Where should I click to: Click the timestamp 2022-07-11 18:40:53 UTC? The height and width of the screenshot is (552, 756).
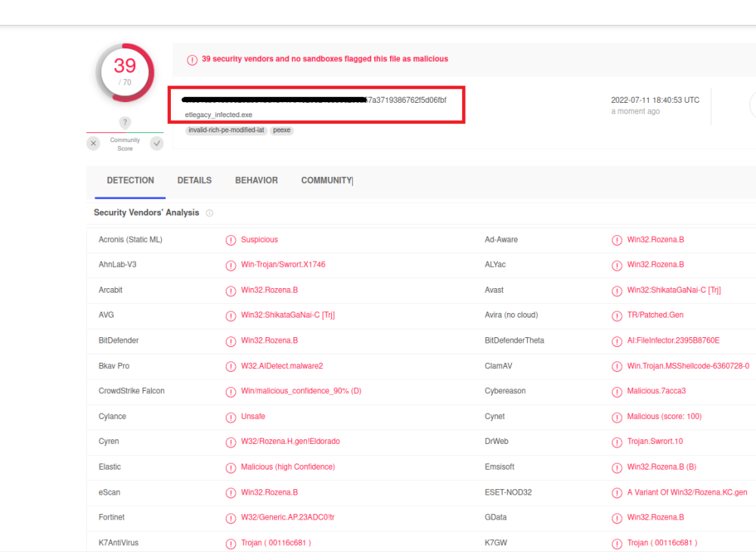(x=655, y=100)
